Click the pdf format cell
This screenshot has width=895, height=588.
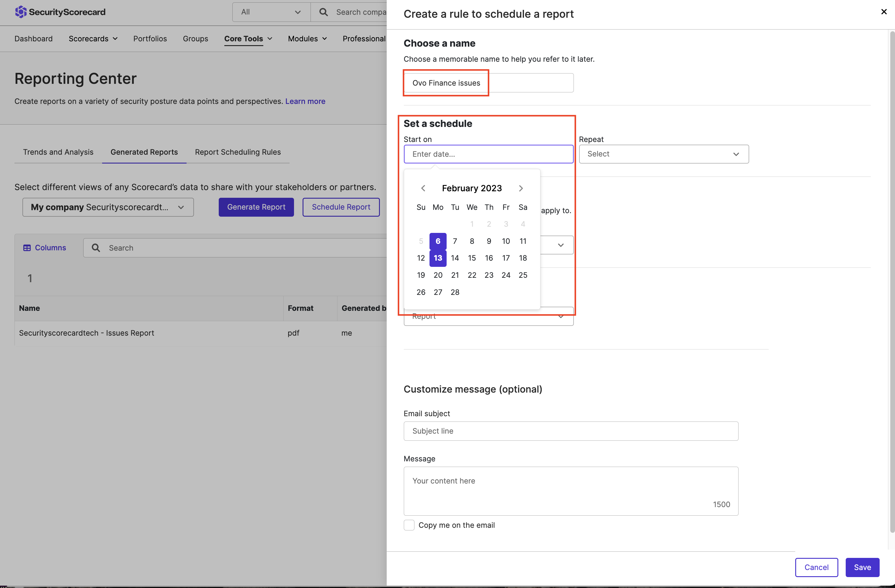tap(293, 333)
